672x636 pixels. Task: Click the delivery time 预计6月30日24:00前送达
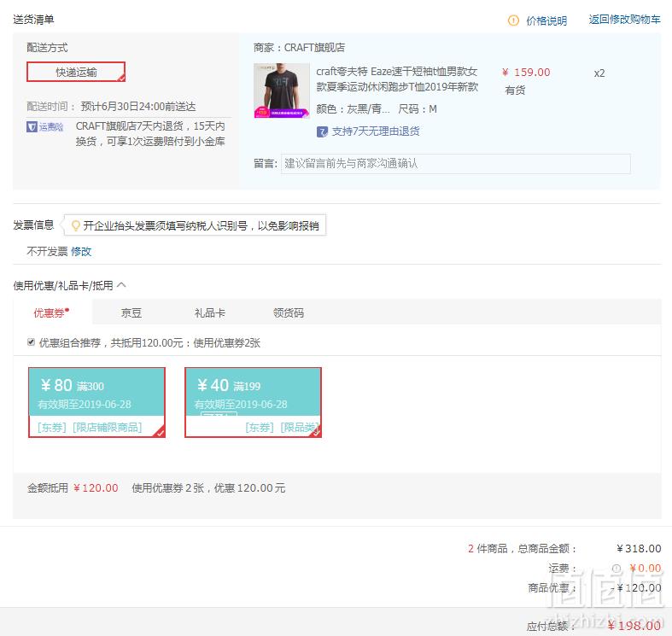click(138, 107)
